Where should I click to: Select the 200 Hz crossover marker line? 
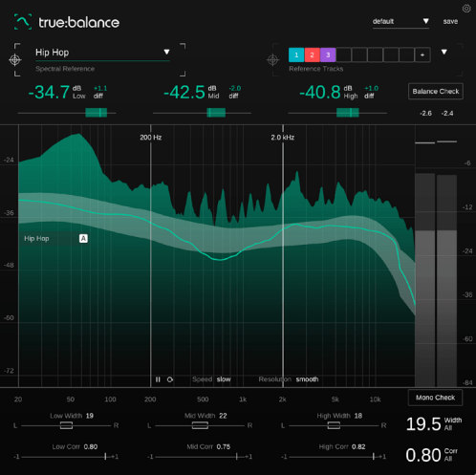tap(151, 255)
